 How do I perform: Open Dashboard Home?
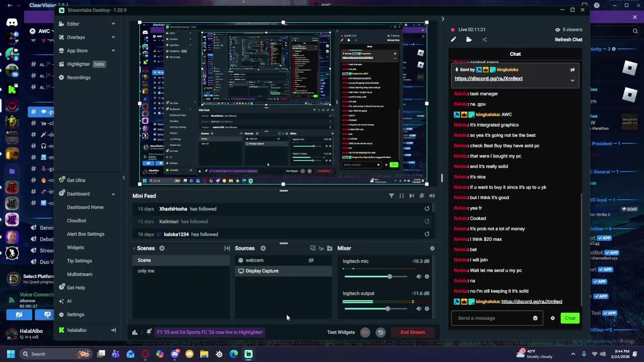(x=85, y=207)
